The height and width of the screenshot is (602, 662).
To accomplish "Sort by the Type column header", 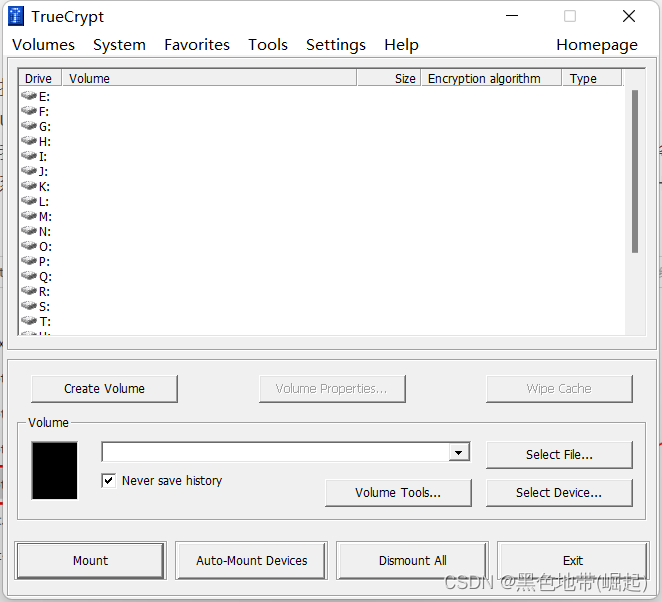I will tap(592, 79).
